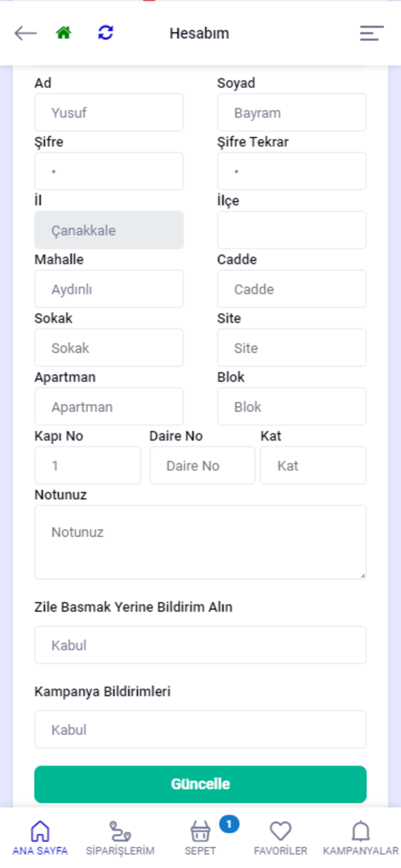Click the Şifre Tekrar password field
The width and height of the screenshot is (401, 868).
click(292, 171)
